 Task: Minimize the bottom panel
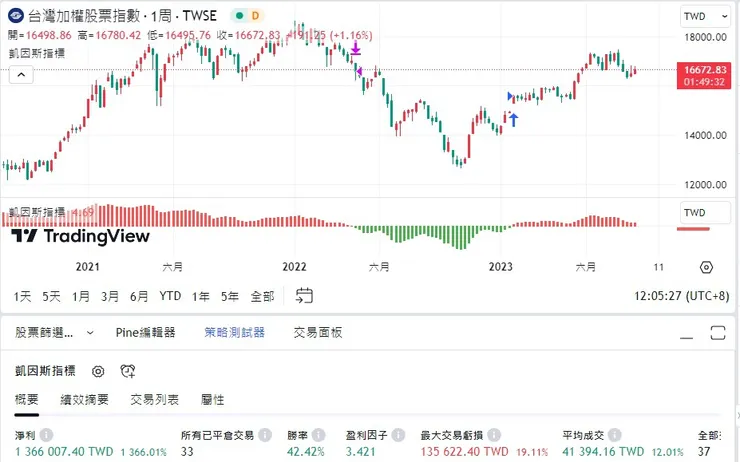pyautogui.click(x=687, y=337)
